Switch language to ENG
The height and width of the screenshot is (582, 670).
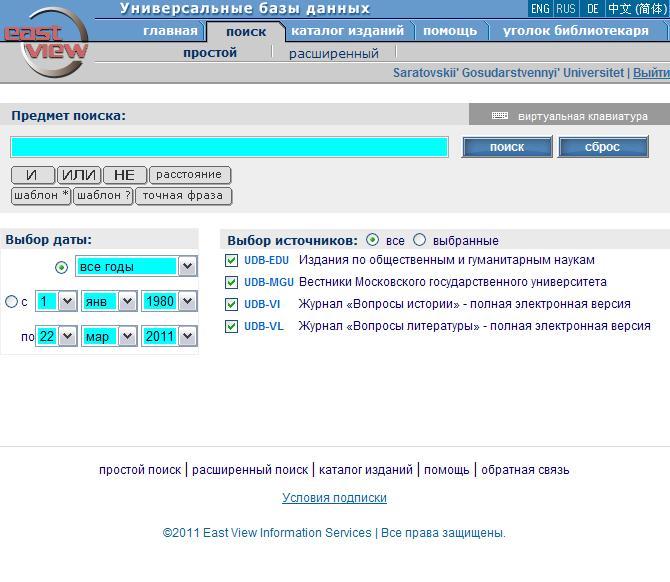(x=540, y=9)
